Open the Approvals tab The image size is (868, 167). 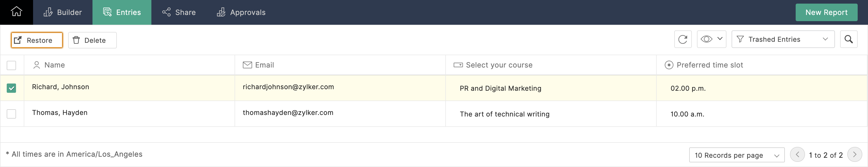click(x=241, y=12)
